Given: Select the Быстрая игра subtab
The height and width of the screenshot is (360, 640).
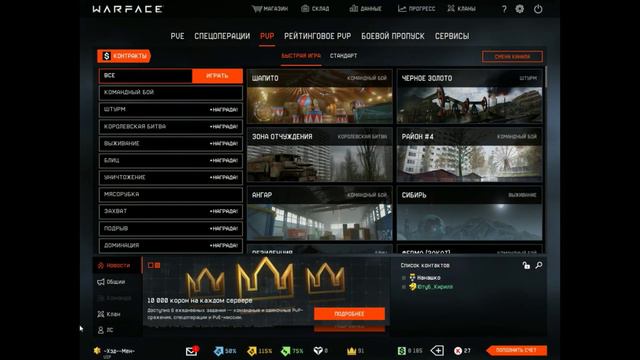Looking at the screenshot, I should [x=301, y=56].
